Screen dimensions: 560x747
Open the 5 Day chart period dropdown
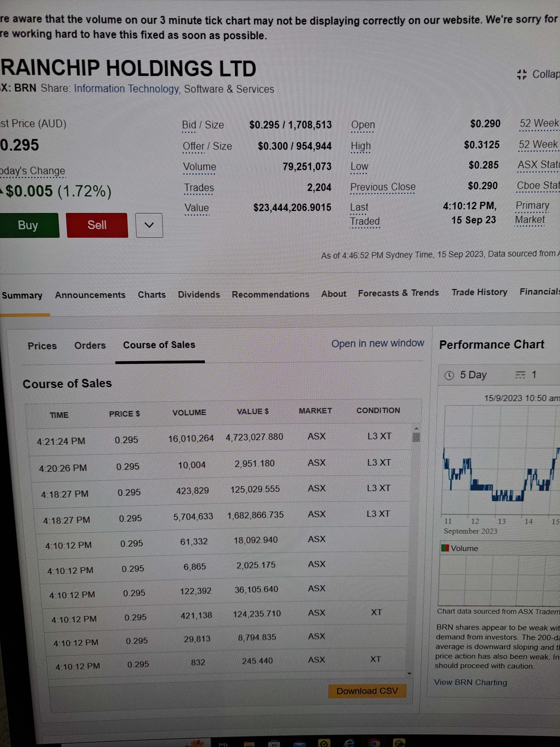[466, 375]
